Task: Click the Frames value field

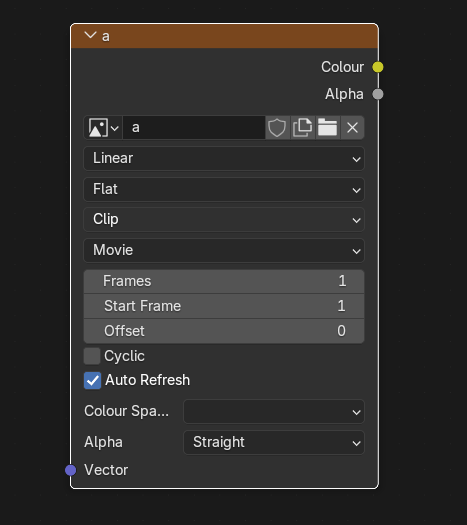Action: point(224,281)
